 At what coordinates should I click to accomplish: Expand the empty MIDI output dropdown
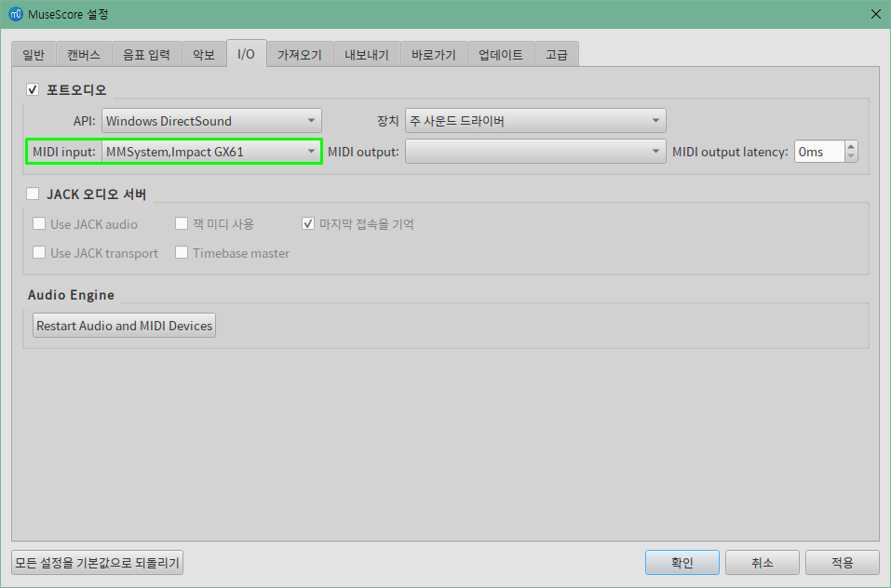coord(535,152)
